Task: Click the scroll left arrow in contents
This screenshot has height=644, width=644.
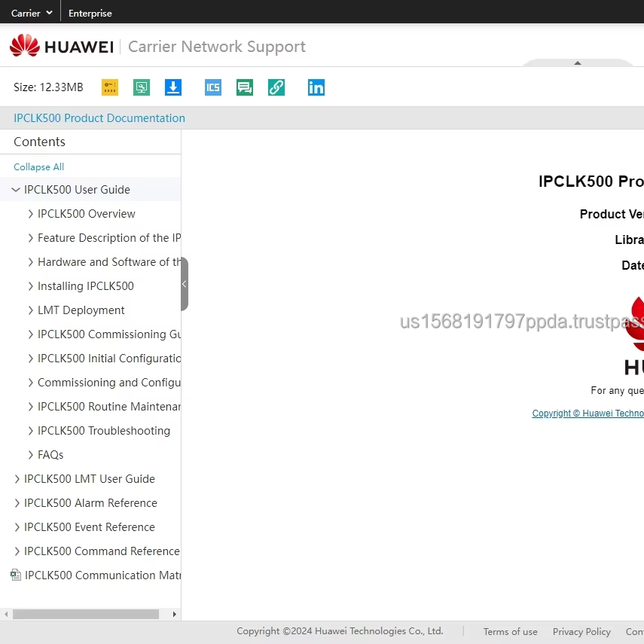Action: click(6, 615)
